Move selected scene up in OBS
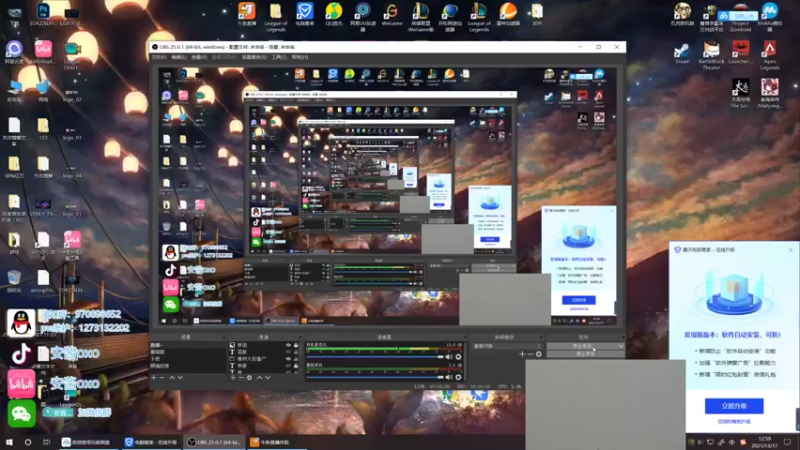Screen dimensions: 800x450 (172, 378)
